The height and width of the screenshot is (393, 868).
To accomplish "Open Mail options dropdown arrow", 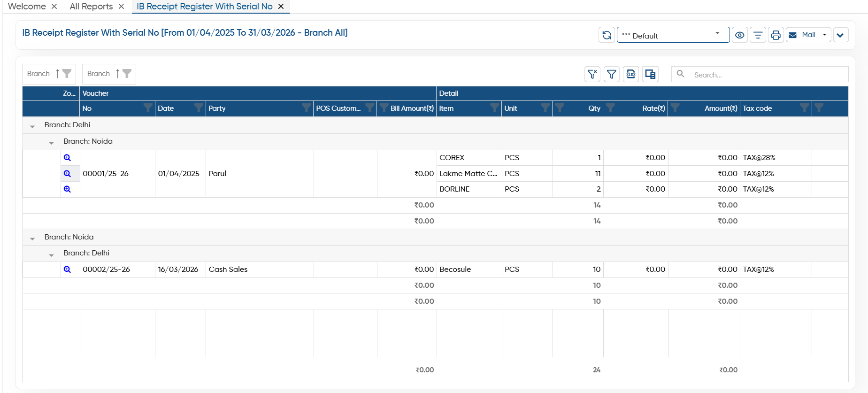I will point(825,35).
